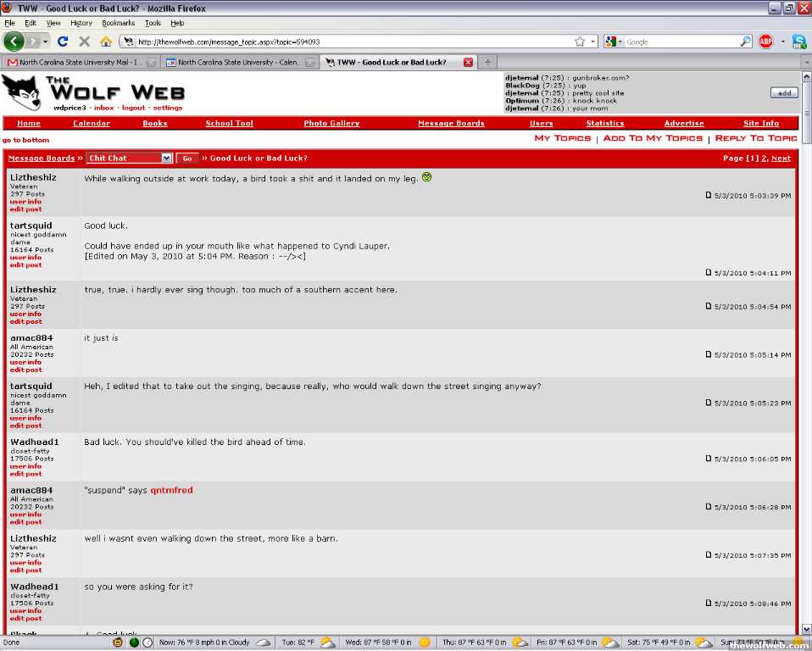This screenshot has height=651, width=812.
Task: Click the Home toolbar icon
Action: 106,41
